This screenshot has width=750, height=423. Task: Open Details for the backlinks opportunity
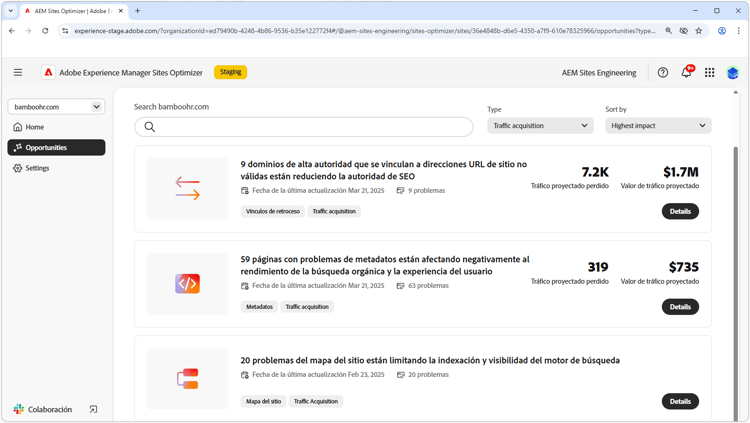(x=680, y=211)
